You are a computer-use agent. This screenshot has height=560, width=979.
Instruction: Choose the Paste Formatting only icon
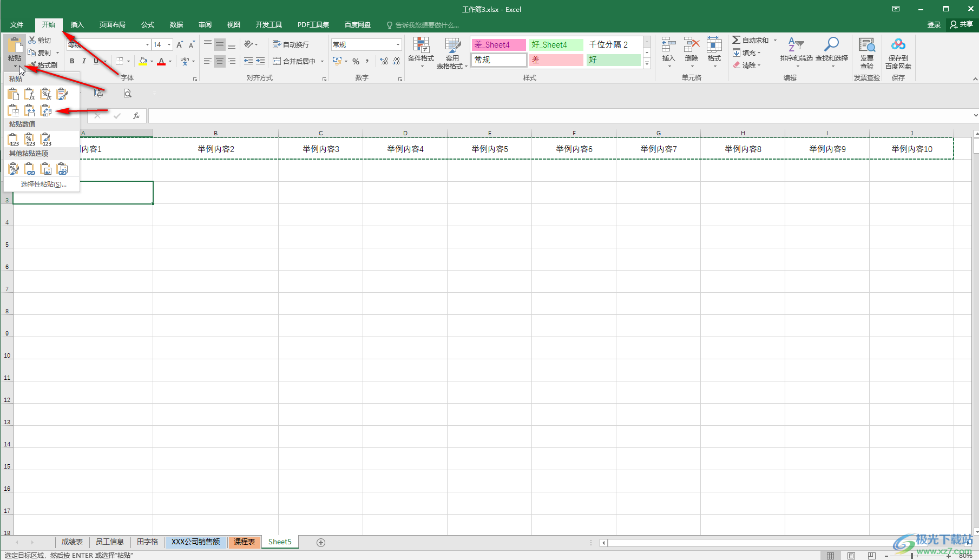tap(14, 169)
